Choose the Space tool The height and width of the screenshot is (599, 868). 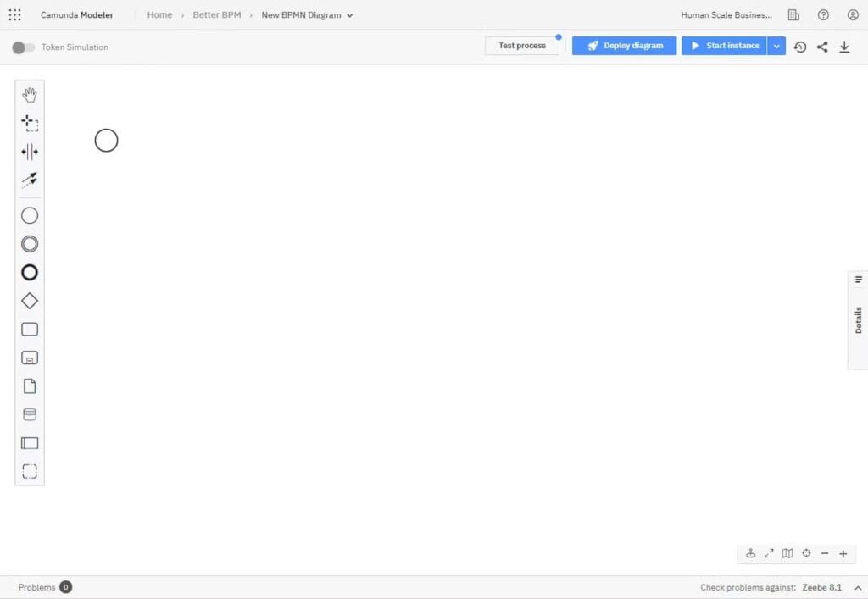[x=30, y=152]
